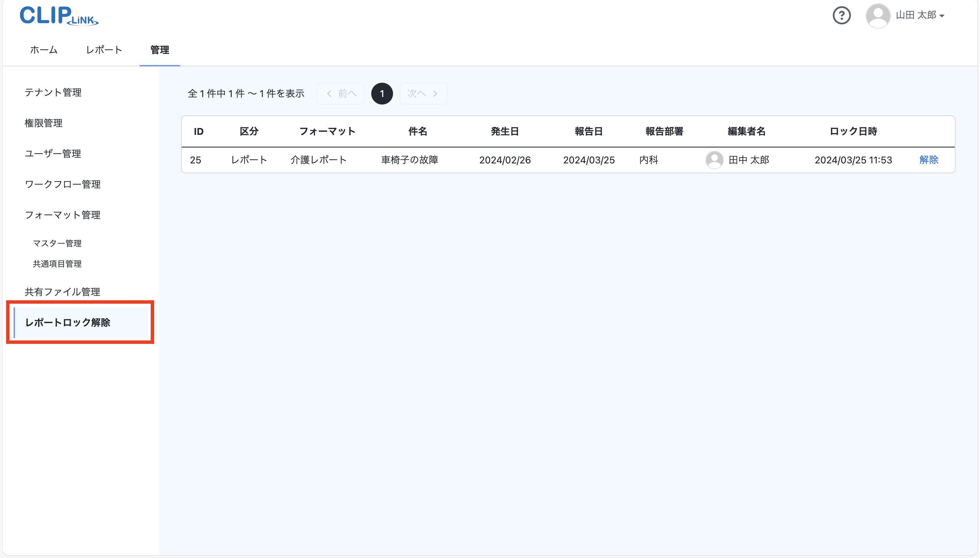This screenshot has height=558, width=980.
Task: Switch to the レポート tab
Action: [104, 50]
